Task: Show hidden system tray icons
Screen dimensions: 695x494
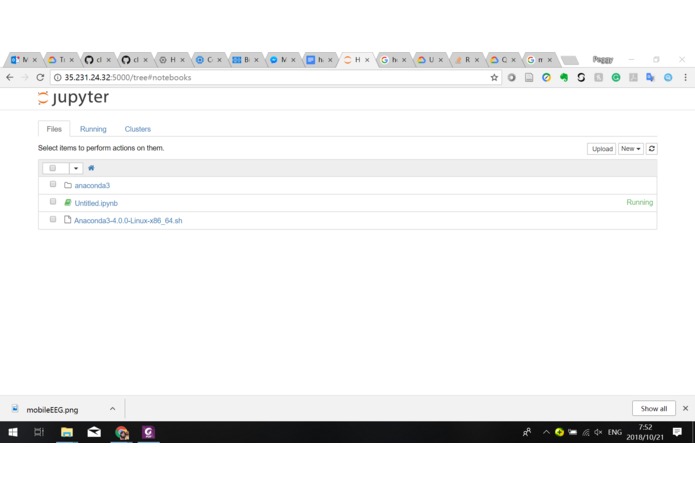Action: pos(546,432)
